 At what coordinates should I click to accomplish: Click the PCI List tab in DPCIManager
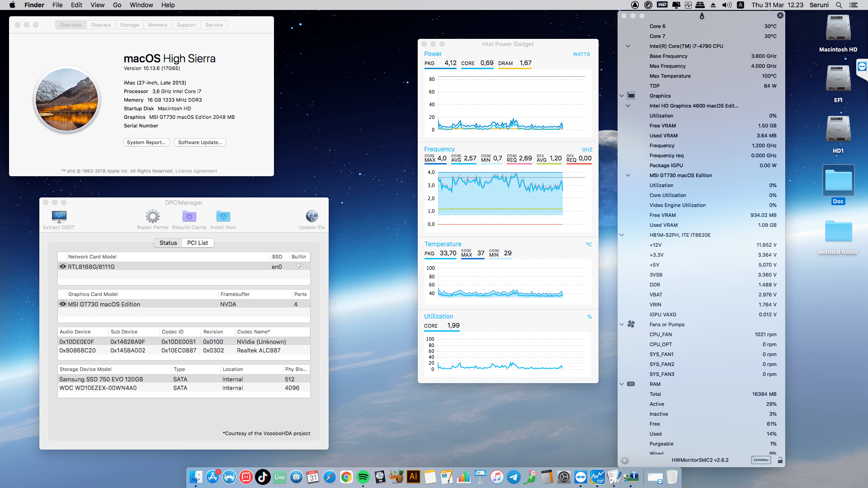point(198,243)
